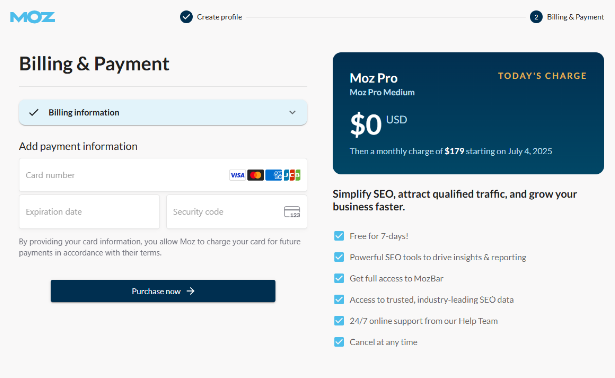Toggle the 'Access to trusted' SEO data checkbox

pyautogui.click(x=339, y=299)
